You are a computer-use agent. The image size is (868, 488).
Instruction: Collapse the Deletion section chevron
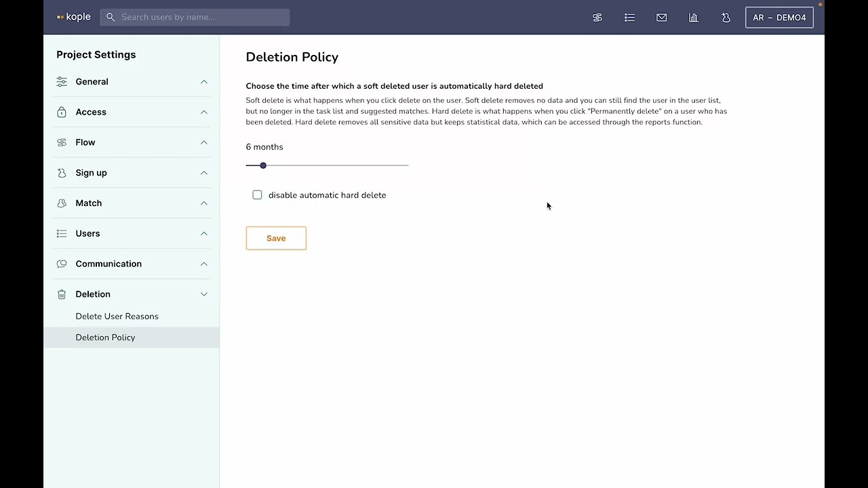click(204, 294)
